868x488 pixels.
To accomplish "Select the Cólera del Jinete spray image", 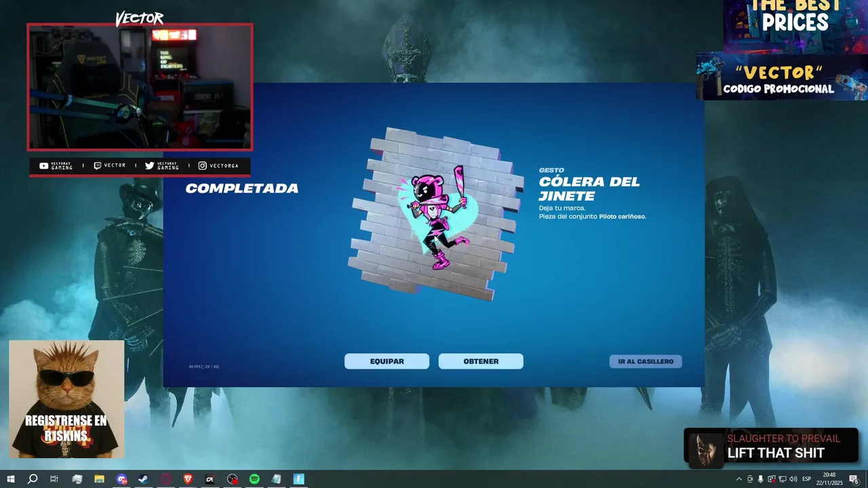I will coord(436,214).
